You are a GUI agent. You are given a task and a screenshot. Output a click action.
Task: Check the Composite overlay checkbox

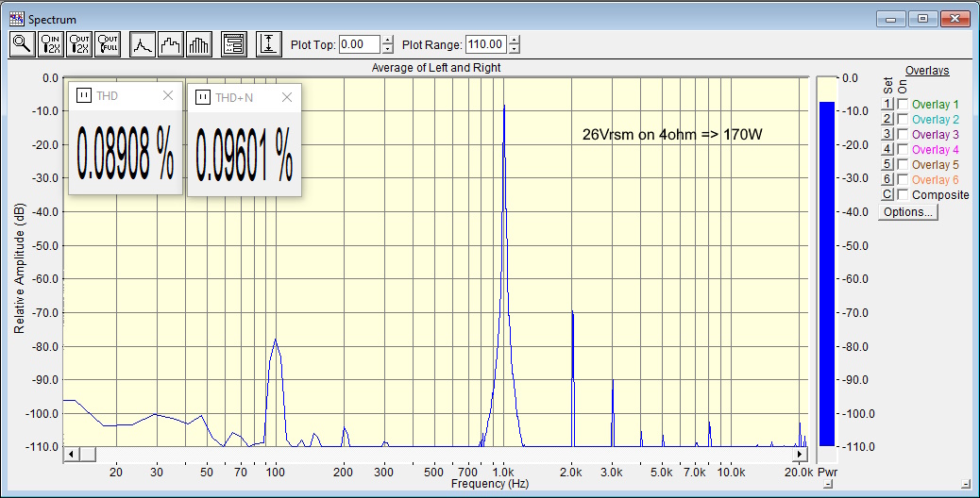[x=903, y=195]
